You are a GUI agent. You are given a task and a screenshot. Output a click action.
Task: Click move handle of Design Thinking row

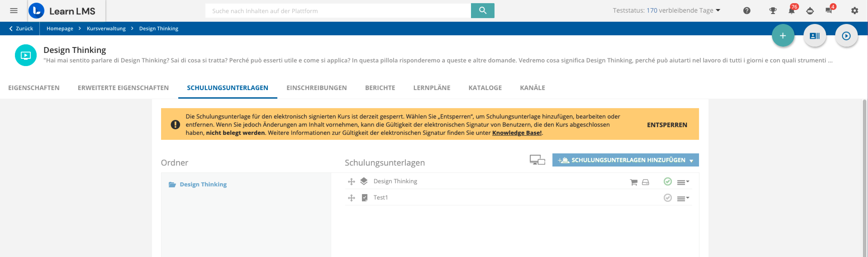(352, 181)
